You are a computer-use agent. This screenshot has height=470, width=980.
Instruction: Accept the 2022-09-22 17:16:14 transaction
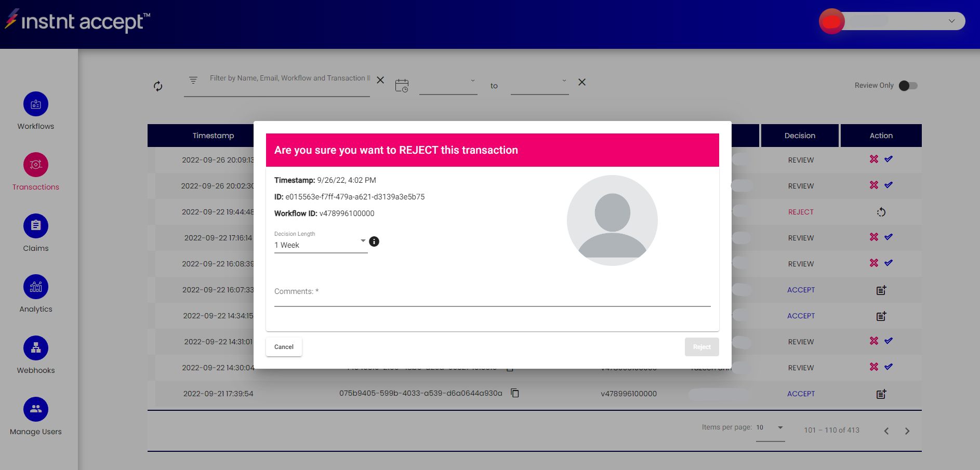click(889, 237)
